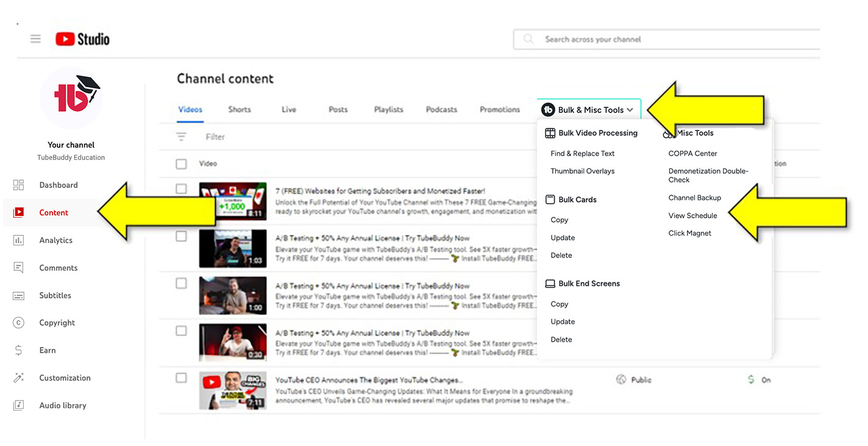Click the search magnifier icon

tap(528, 39)
